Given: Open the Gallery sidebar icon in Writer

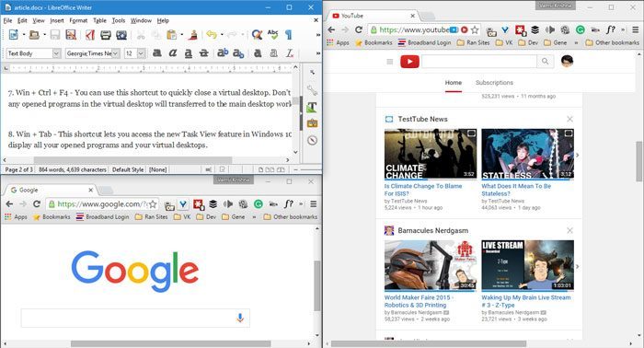Looking at the screenshot, I should (x=312, y=123).
